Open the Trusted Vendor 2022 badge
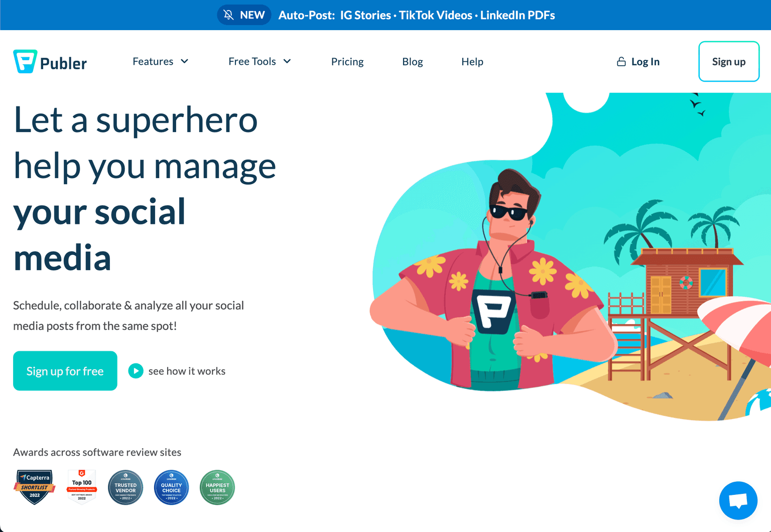 tap(125, 487)
